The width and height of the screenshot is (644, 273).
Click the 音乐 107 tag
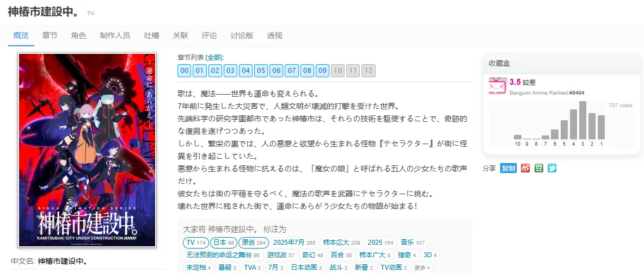(413, 243)
